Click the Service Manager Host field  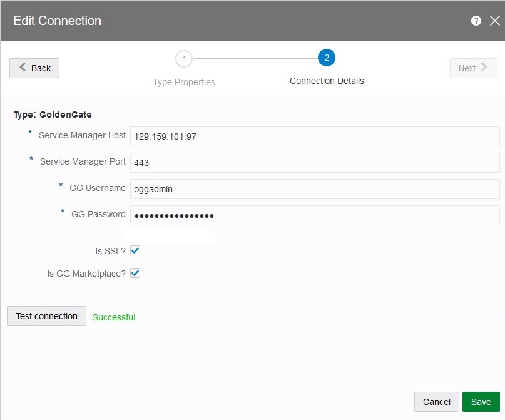point(315,136)
